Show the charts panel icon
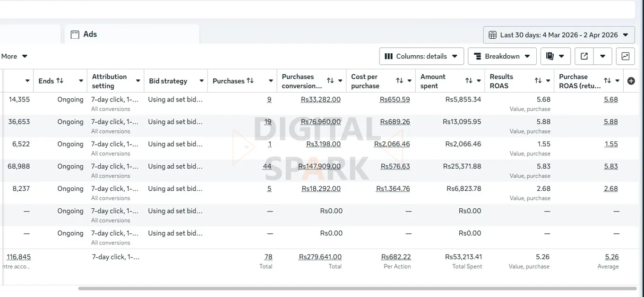The image size is (644, 297). point(625,56)
